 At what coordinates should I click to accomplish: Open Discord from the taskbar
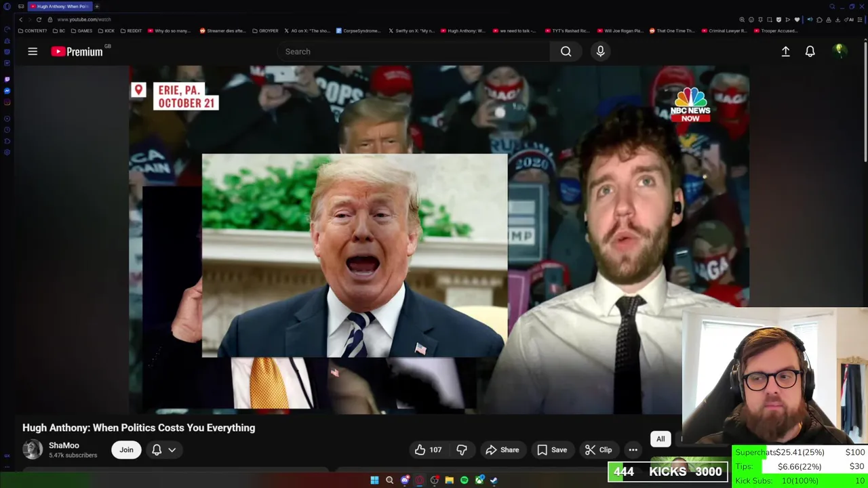tap(405, 480)
